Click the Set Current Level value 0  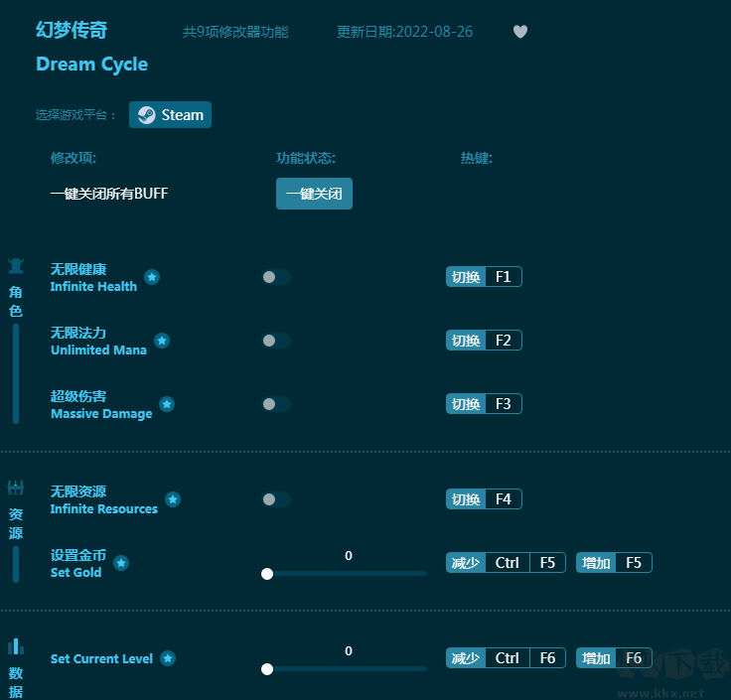pyautogui.click(x=349, y=651)
